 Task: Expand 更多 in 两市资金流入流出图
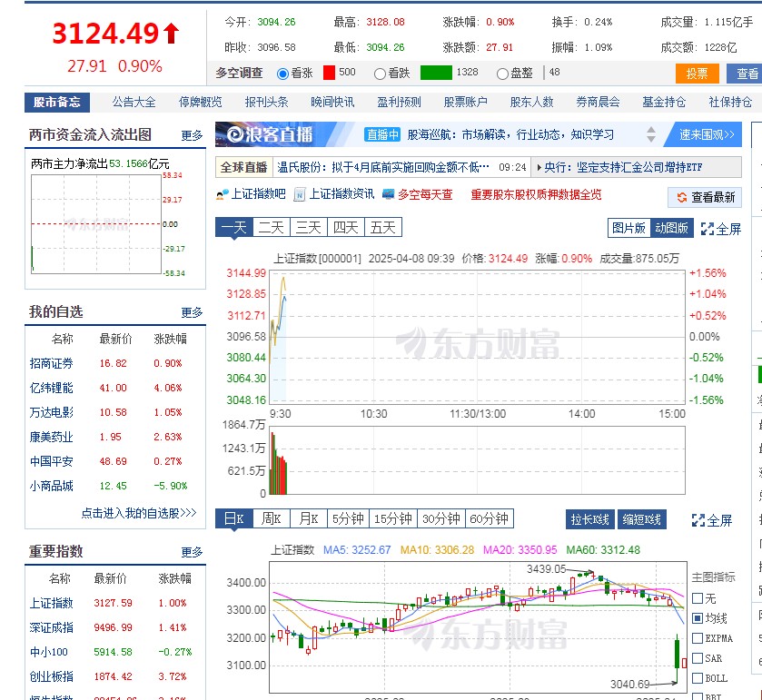click(192, 135)
